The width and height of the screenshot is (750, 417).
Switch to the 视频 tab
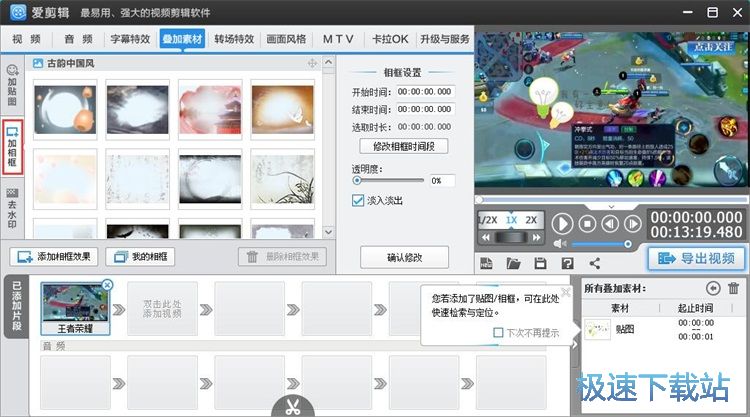[26, 39]
